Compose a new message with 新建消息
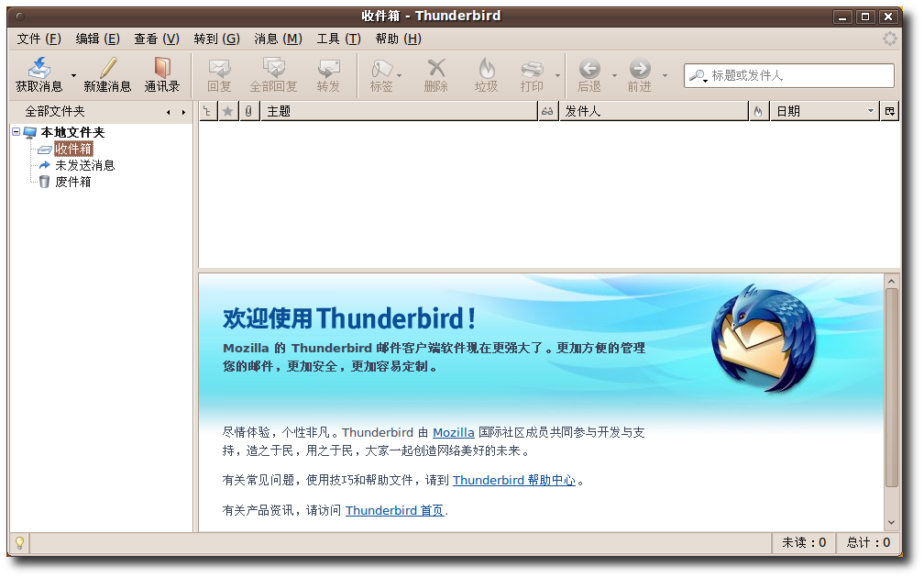The width and height of the screenshot is (924, 578). point(107,75)
